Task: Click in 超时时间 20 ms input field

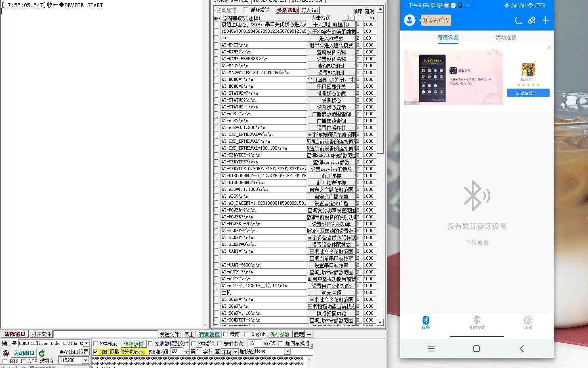Action: coord(176,351)
